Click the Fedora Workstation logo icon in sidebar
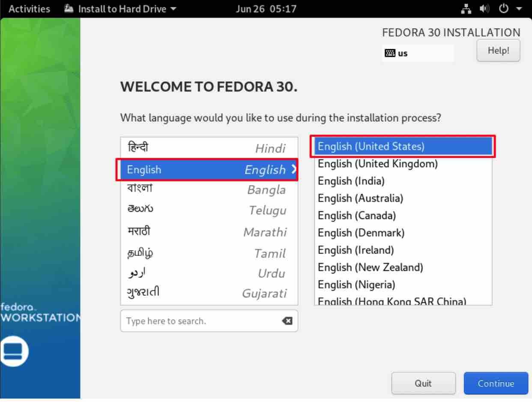The width and height of the screenshot is (532, 402). coord(14,352)
